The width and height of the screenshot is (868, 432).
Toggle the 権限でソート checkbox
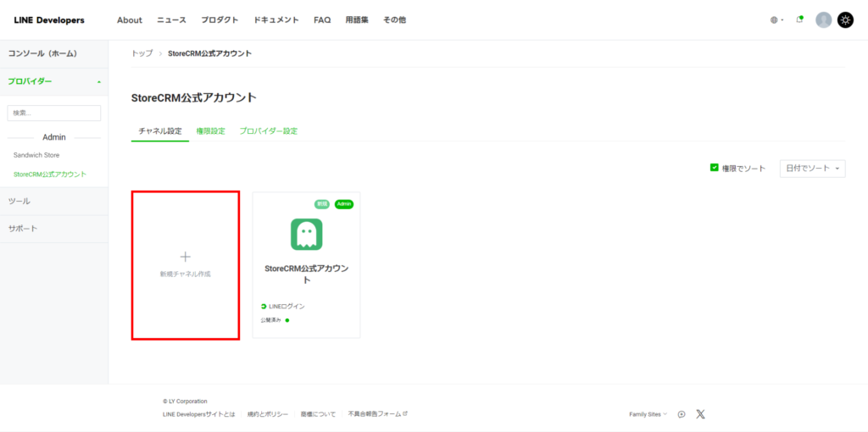coord(714,168)
